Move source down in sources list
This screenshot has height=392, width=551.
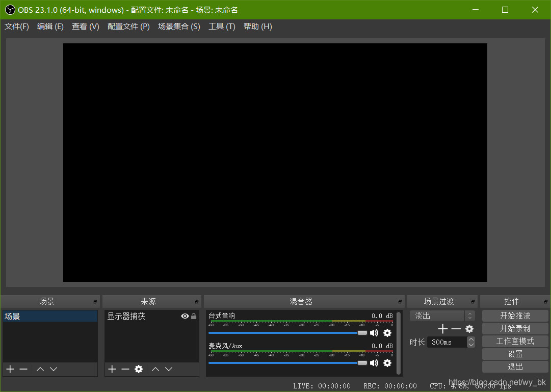tap(169, 369)
